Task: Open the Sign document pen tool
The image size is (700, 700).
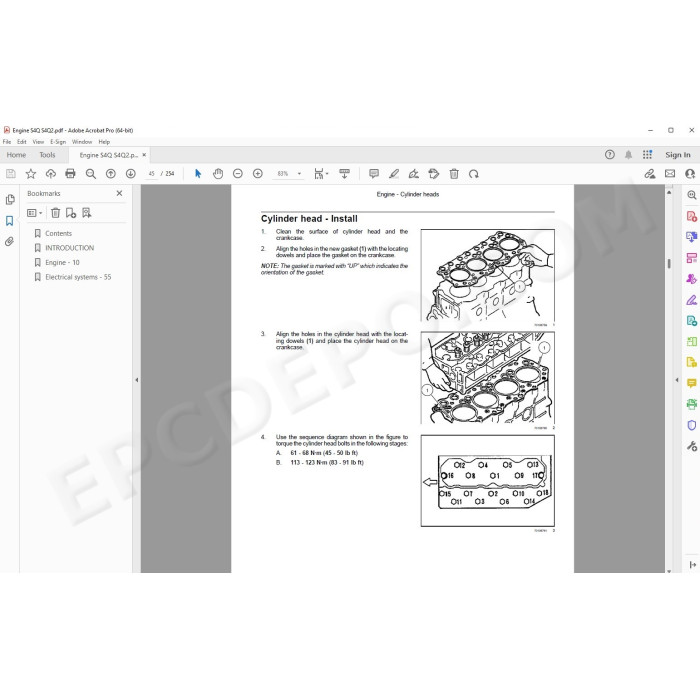Action: (x=414, y=174)
